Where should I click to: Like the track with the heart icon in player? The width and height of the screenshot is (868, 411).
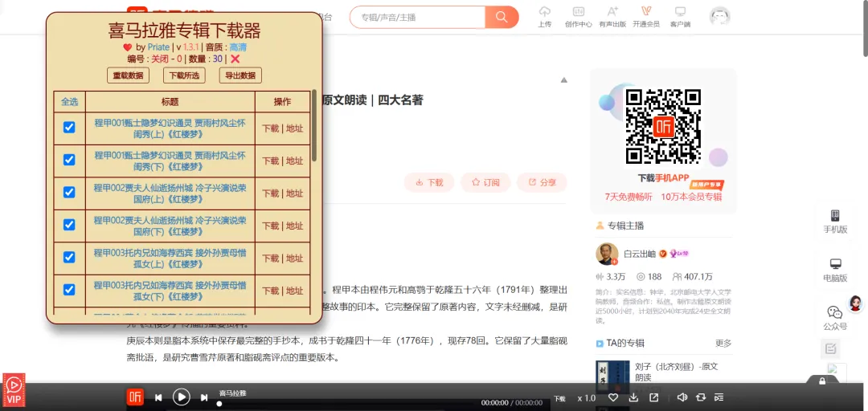point(612,397)
